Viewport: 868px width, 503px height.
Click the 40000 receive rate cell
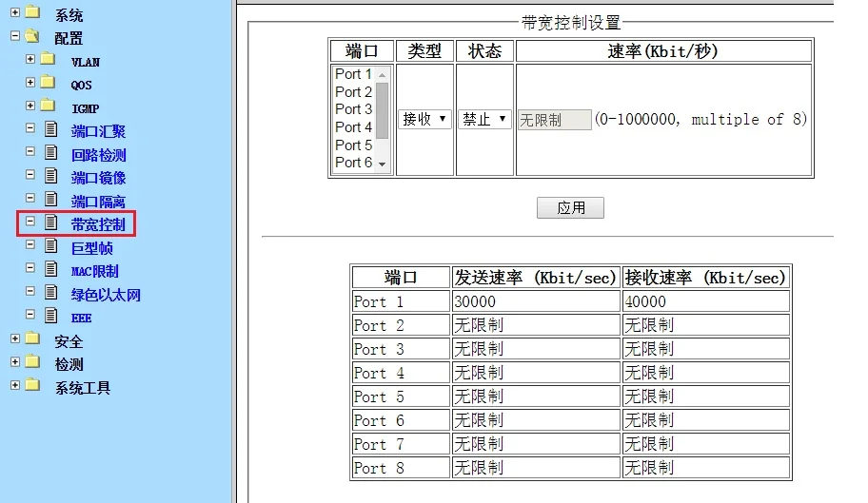click(706, 301)
